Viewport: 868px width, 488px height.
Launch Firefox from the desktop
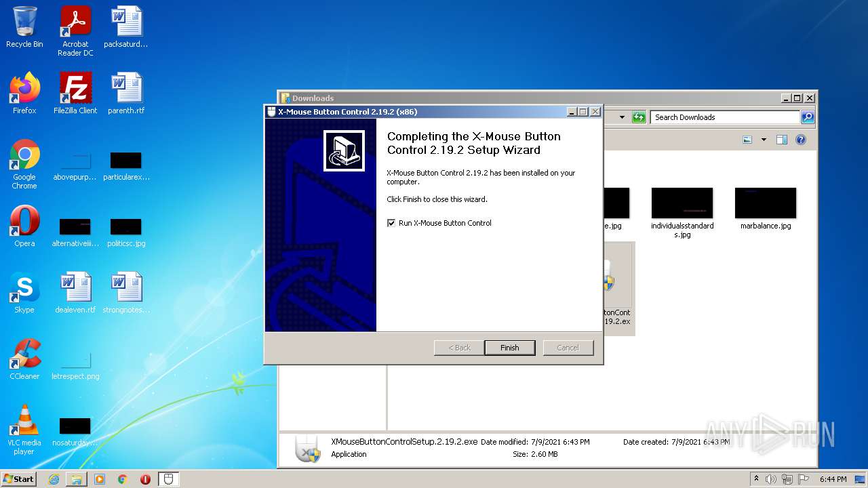(x=24, y=93)
